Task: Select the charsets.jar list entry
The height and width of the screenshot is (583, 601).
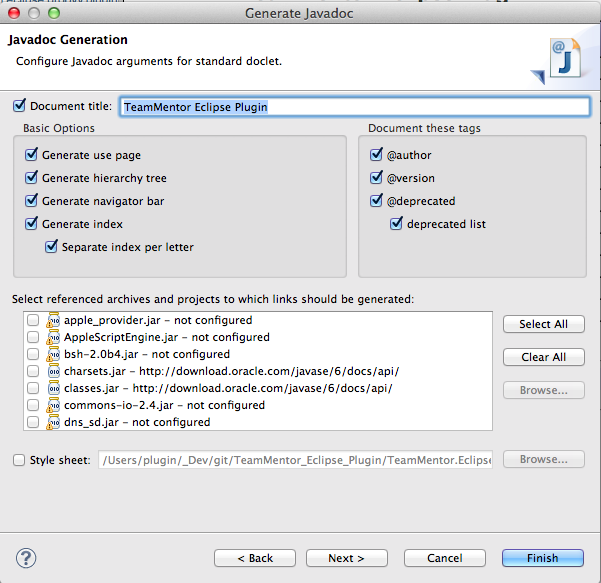Action: click(229, 371)
